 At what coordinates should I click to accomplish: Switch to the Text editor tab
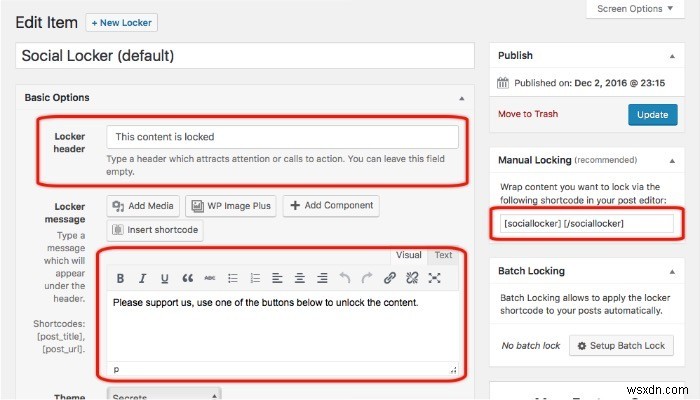click(443, 255)
